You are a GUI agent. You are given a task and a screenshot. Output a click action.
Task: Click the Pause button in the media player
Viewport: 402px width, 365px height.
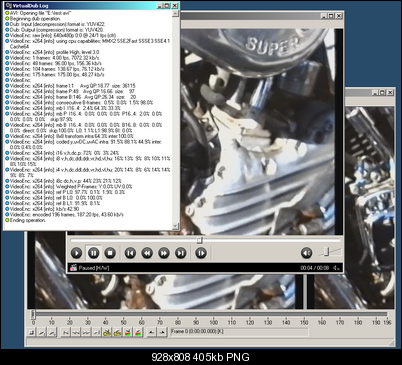(93, 253)
